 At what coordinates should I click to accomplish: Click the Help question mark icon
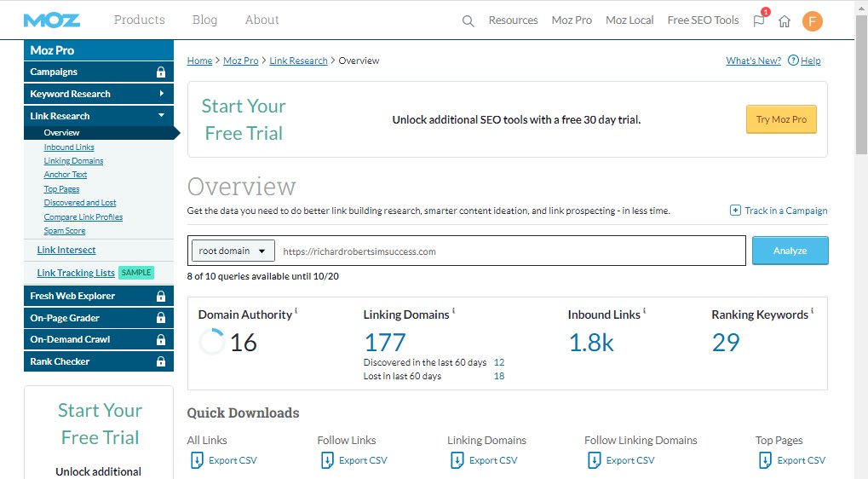pyautogui.click(x=793, y=61)
